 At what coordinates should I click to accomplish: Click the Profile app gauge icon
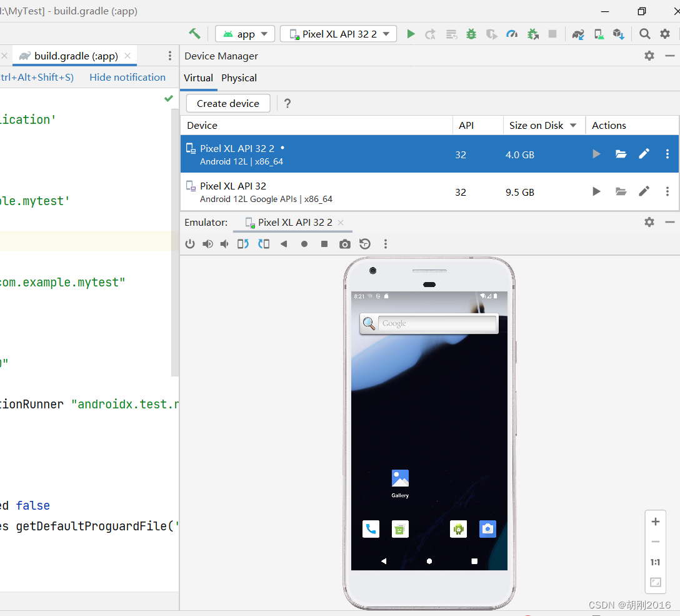tap(512, 34)
